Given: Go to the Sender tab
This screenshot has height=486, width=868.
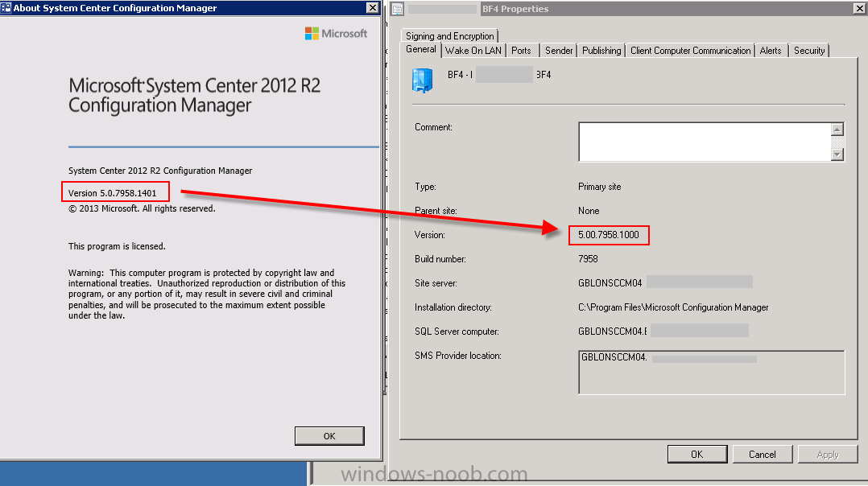Looking at the screenshot, I should [559, 51].
